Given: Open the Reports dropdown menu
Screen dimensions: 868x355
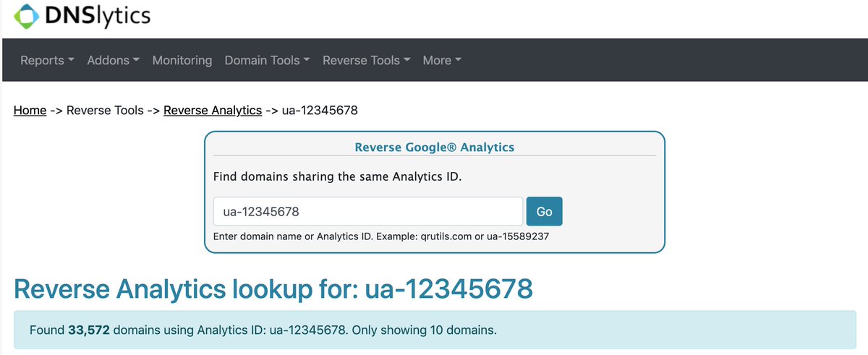Looking at the screenshot, I should 47,61.
